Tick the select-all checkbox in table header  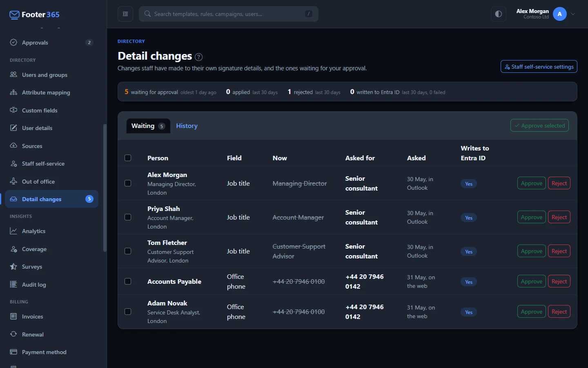coord(128,158)
